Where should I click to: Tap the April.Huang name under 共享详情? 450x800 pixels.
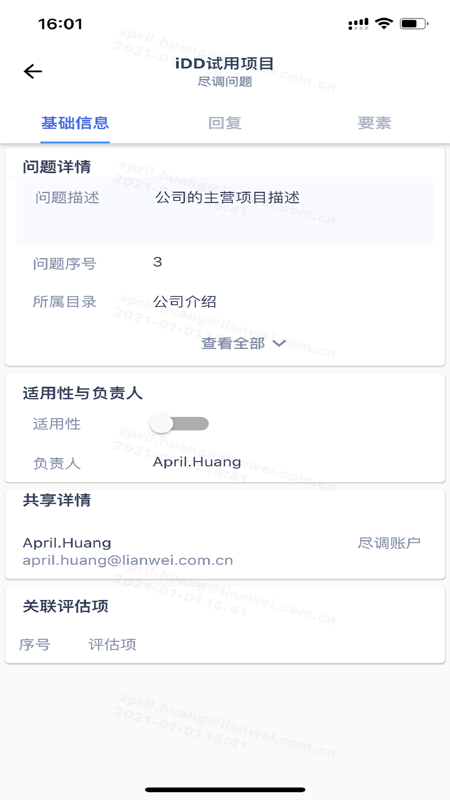pos(67,542)
